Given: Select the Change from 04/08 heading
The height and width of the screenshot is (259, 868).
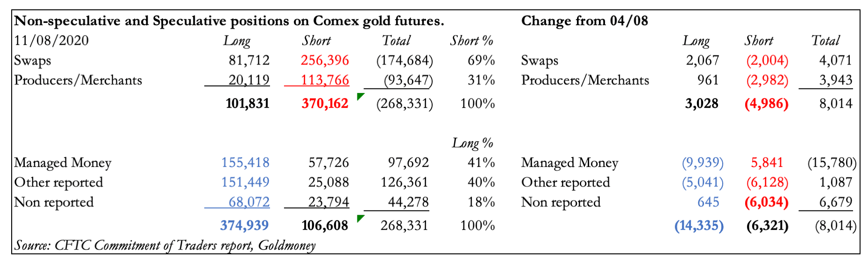Looking at the screenshot, I should coord(584,21).
